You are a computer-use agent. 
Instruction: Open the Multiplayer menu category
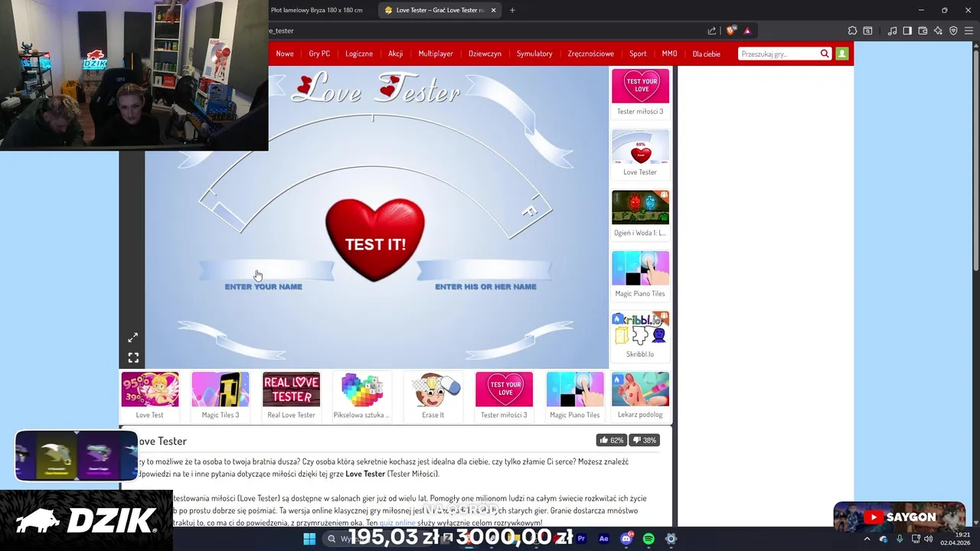pyautogui.click(x=436, y=54)
